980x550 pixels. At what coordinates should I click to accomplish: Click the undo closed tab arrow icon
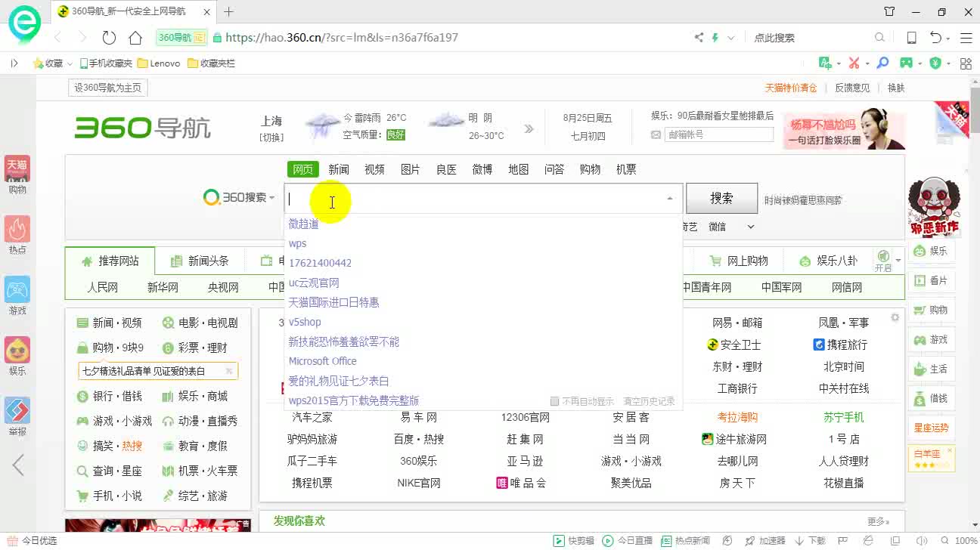(x=936, y=38)
